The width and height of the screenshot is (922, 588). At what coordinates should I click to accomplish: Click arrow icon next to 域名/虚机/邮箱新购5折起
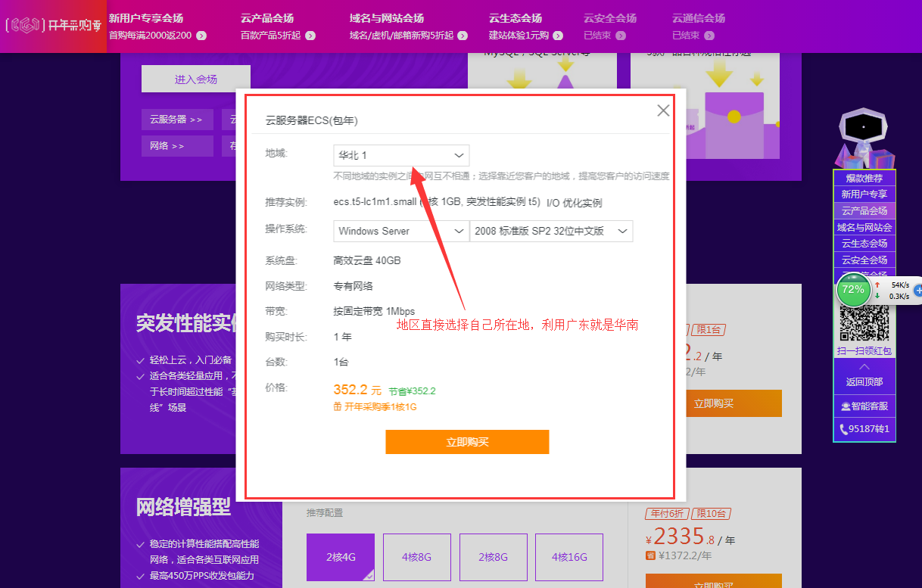pyautogui.click(x=463, y=36)
